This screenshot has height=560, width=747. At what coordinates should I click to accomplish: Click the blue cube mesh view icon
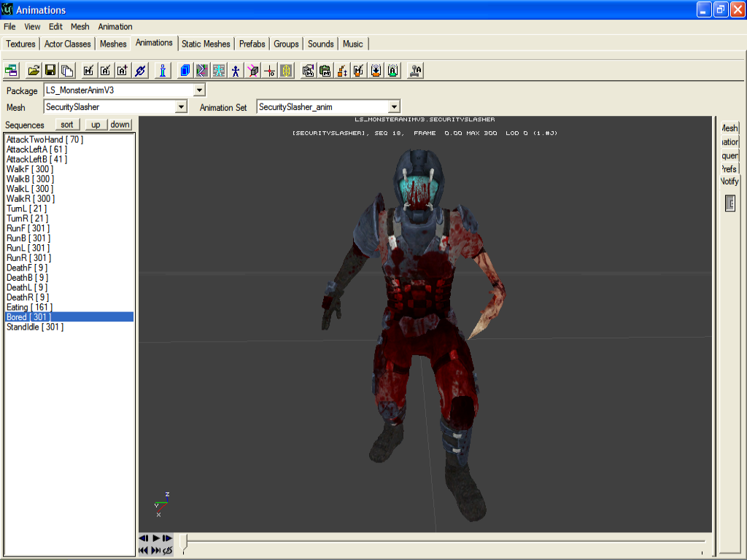[x=185, y=71]
